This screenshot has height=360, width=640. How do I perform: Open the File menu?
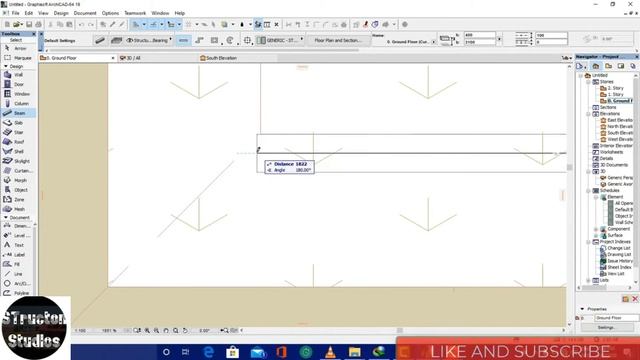click(x=16, y=13)
